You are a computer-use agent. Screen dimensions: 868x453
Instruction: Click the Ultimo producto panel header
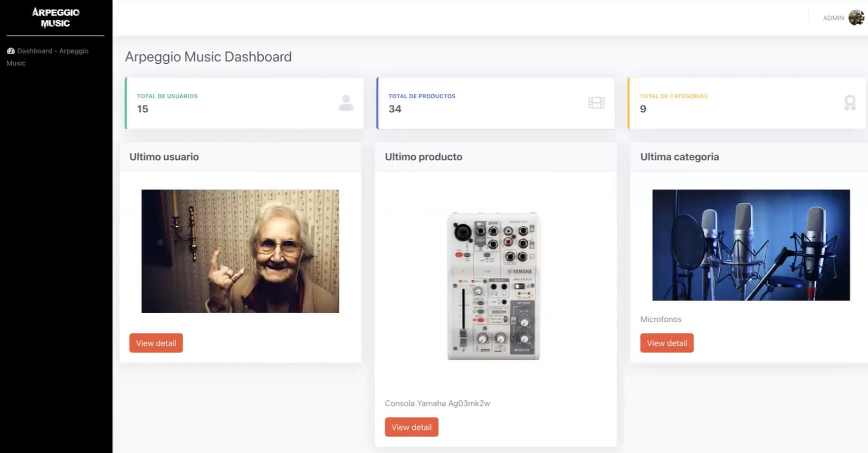click(x=423, y=157)
